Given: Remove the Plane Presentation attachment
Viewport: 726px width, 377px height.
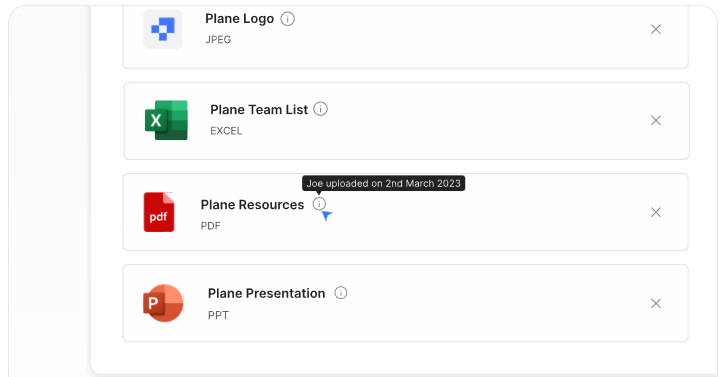Looking at the screenshot, I should point(656,303).
